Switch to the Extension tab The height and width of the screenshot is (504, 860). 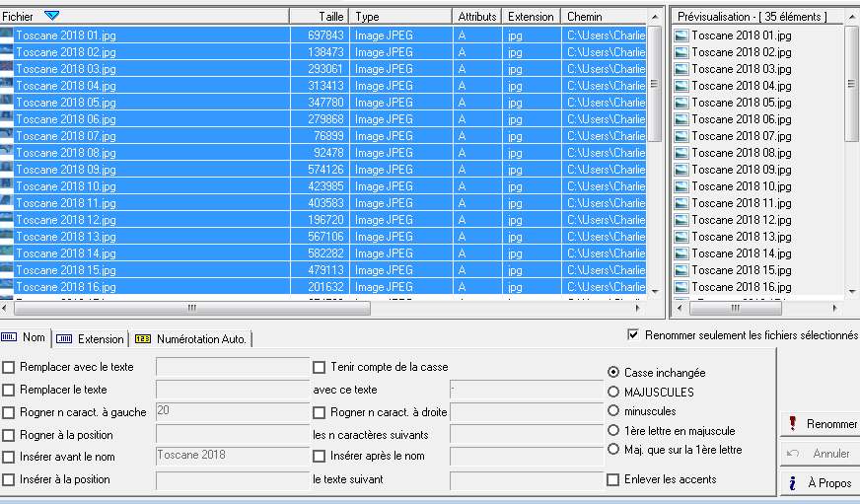tap(92, 338)
